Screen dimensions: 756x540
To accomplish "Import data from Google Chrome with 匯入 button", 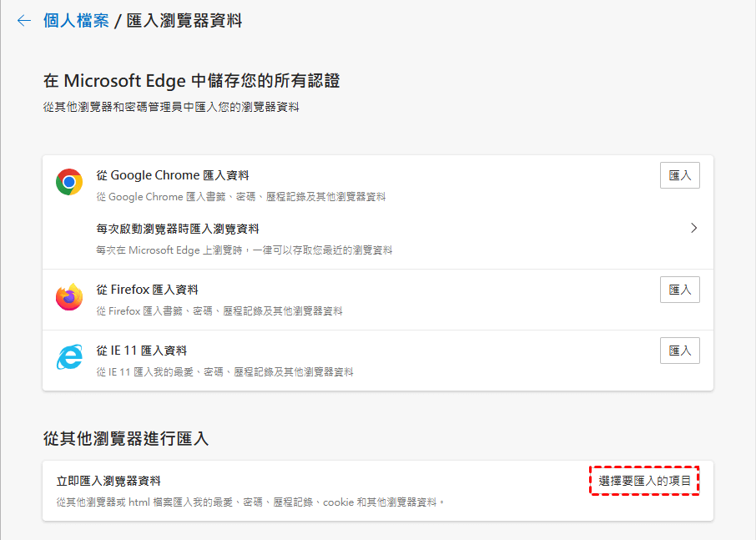I will [680, 175].
